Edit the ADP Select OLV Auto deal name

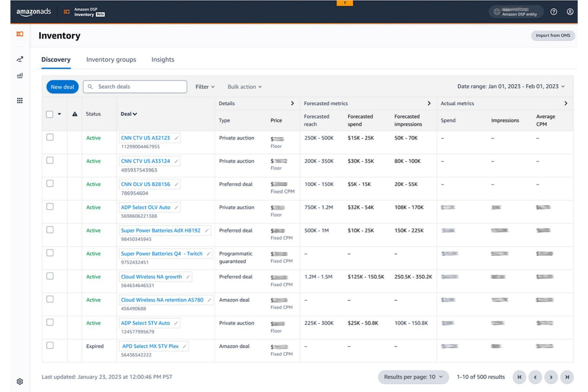[x=176, y=207]
